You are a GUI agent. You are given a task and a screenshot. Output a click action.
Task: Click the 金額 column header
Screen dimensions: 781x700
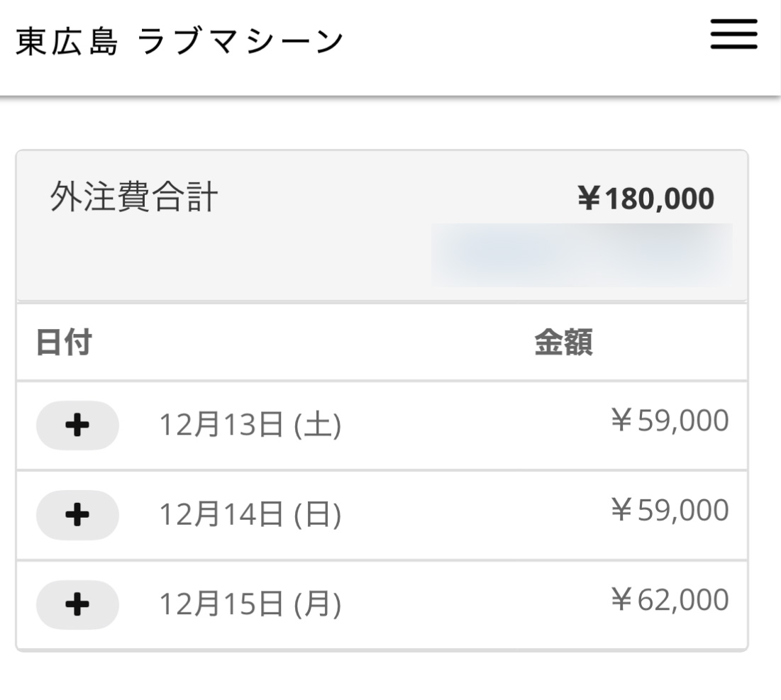(563, 344)
